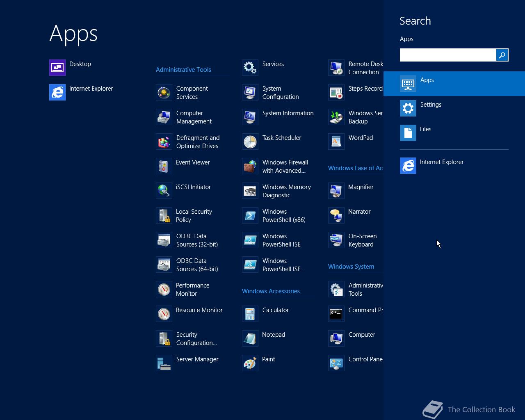Launch Windows PowerShell (x86) icon
The width and height of the screenshot is (525, 420).
(x=250, y=215)
